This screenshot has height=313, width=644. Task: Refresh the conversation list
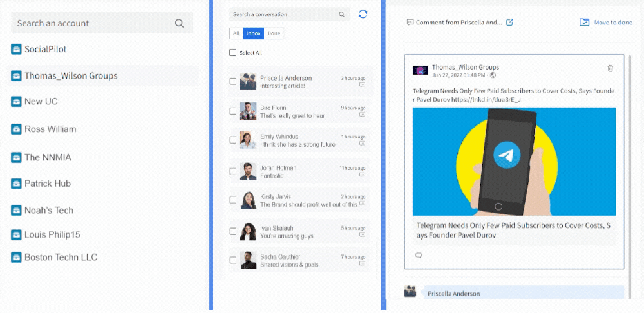[x=363, y=14]
